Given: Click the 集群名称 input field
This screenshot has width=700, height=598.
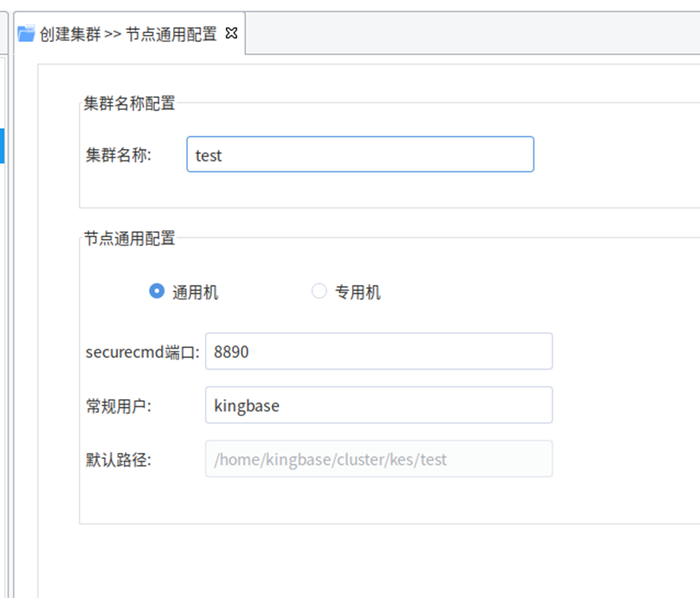Looking at the screenshot, I should coord(359,155).
